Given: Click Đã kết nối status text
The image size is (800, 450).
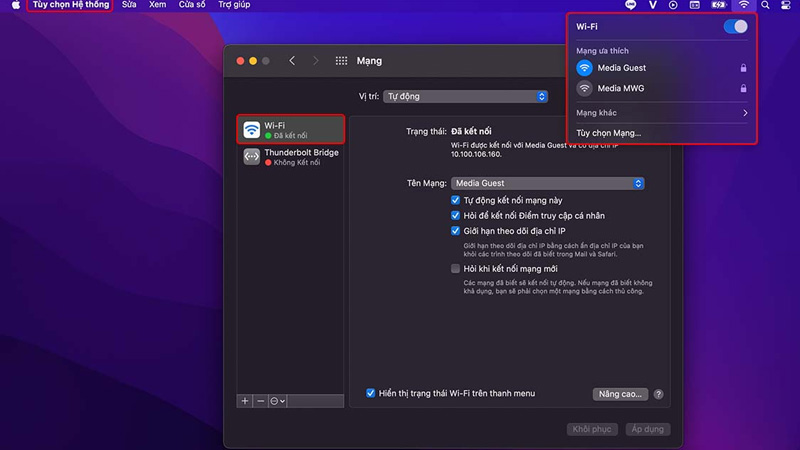Looking at the screenshot, I should coord(471,131).
